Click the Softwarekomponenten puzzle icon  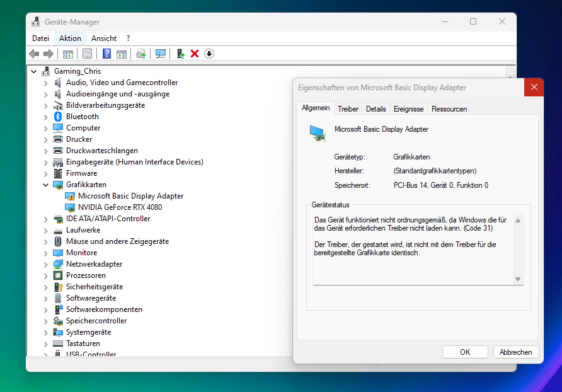click(59, 309)
